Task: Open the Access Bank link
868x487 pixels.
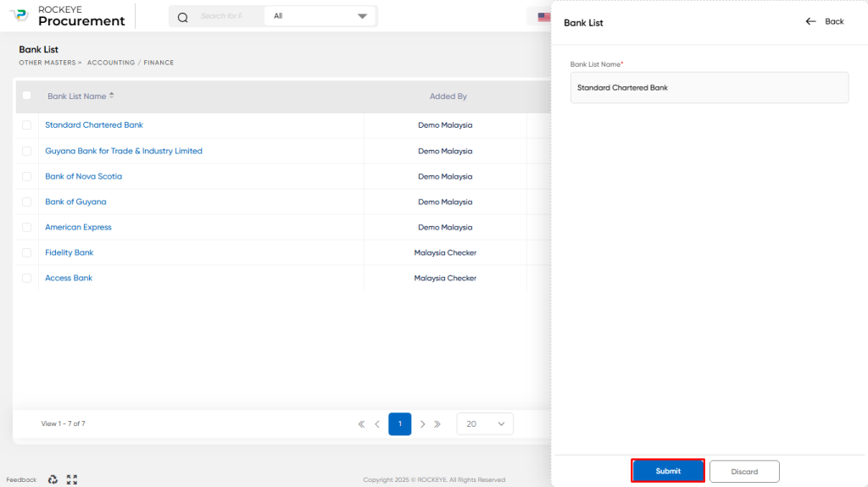Action: (69, 279)
